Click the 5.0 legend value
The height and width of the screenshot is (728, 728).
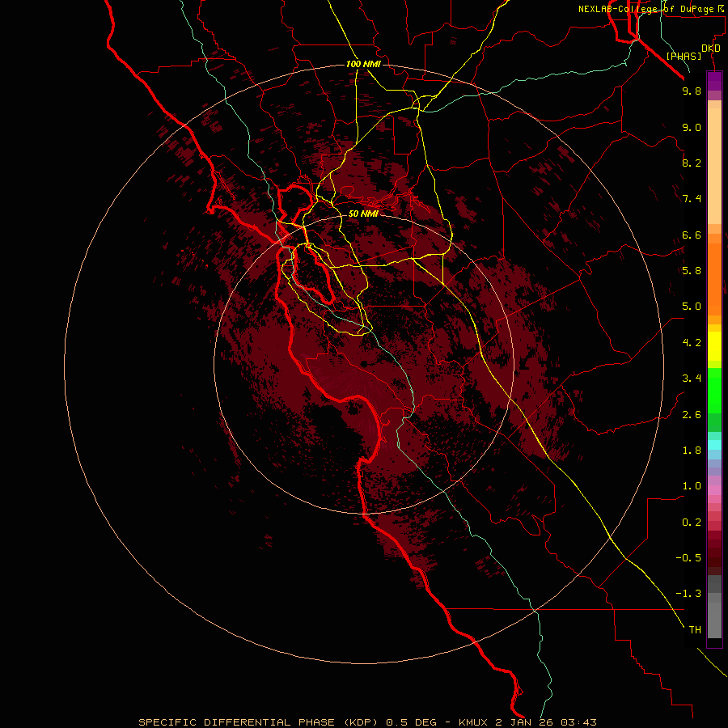click(692, 307)
